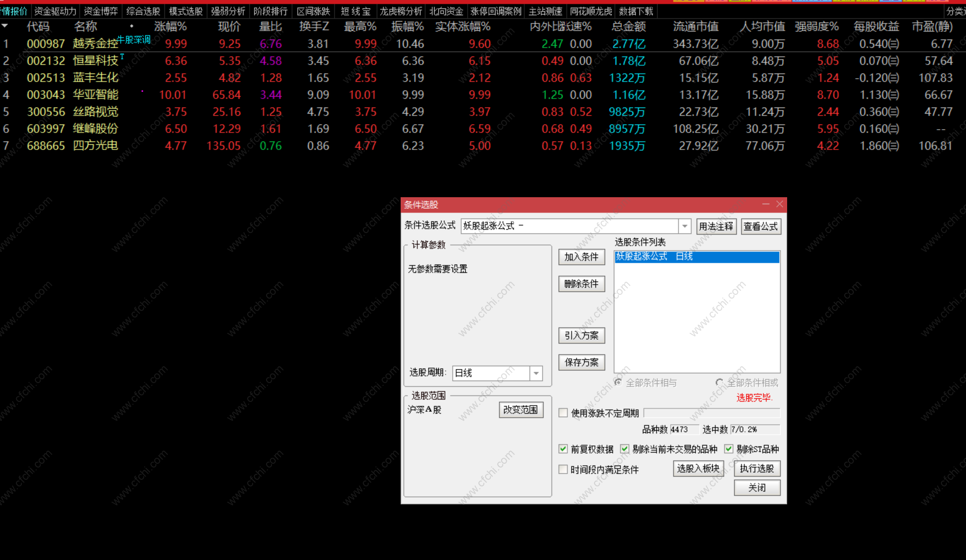Switch to the 龙虎榜分析 tab

tap(401, 11)
